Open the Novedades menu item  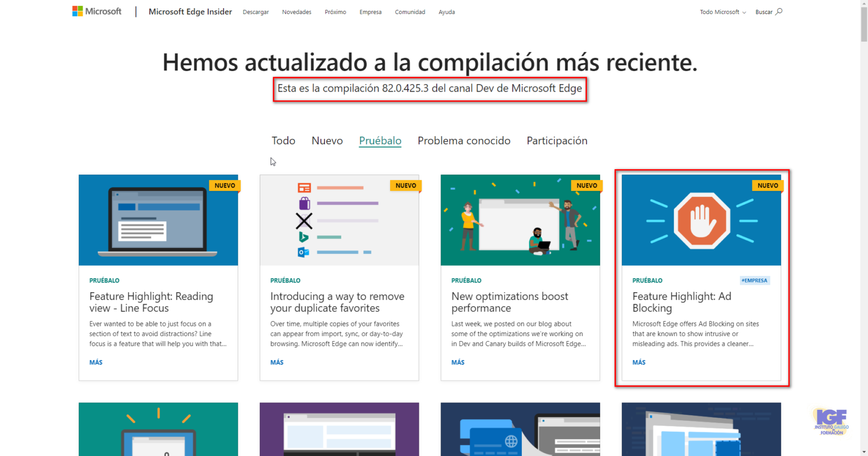click(296, 12)
